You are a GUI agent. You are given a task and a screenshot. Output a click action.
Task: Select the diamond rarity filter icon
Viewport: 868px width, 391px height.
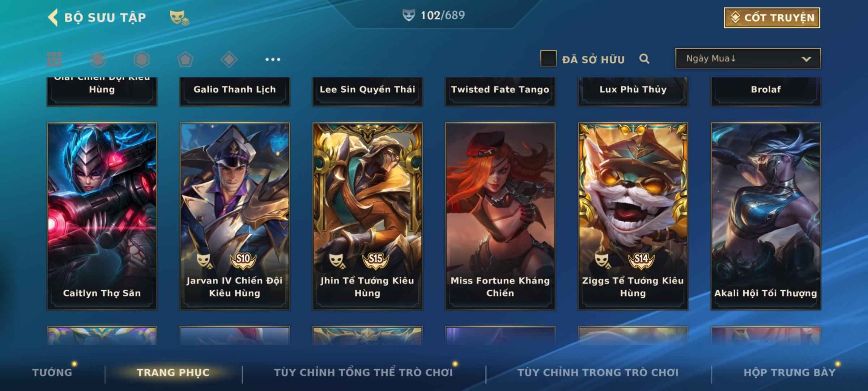(229, 59)
